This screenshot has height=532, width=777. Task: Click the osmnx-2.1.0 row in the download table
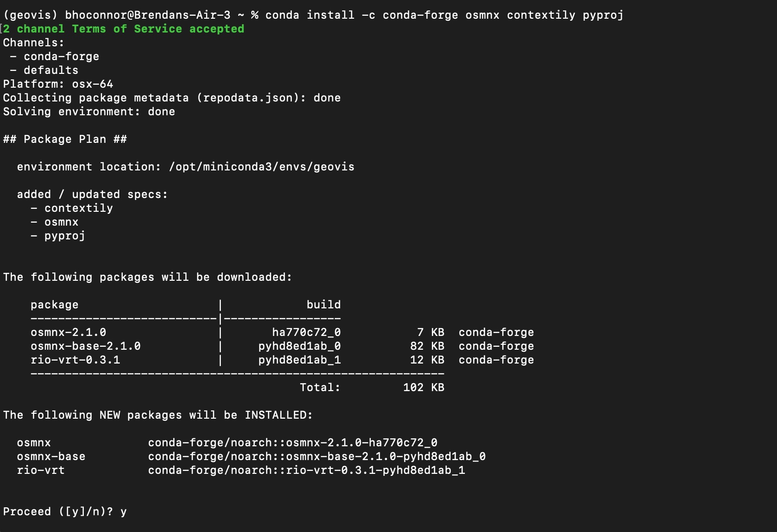coord(68,332)
